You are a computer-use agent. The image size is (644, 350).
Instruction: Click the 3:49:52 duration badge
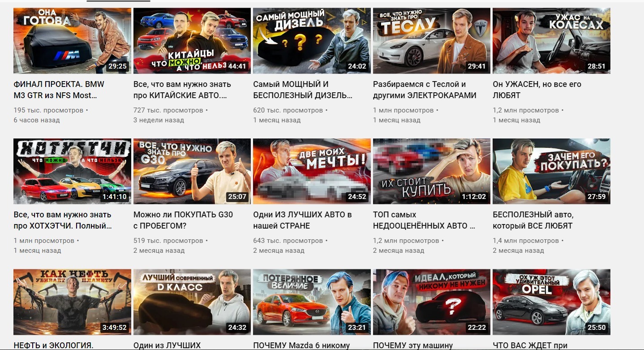(x=115, y=328)
